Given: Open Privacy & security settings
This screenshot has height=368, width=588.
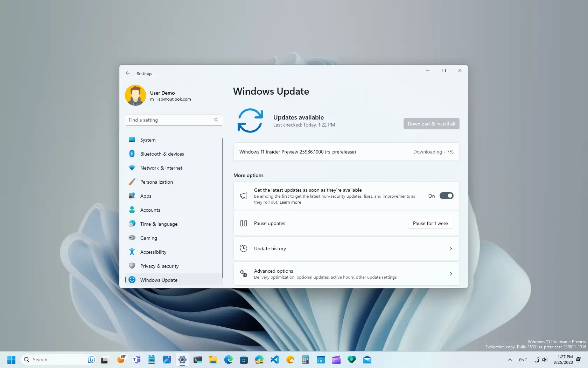Looking at the screenshot, I should (159, 266).
